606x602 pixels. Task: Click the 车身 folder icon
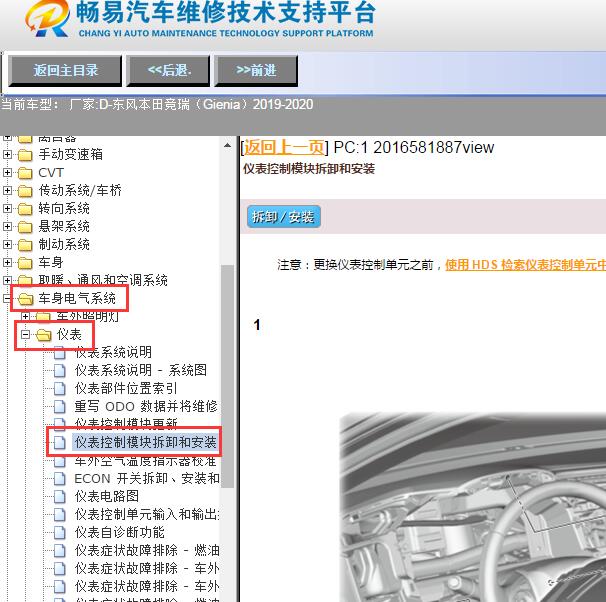(x=25, y=263)
